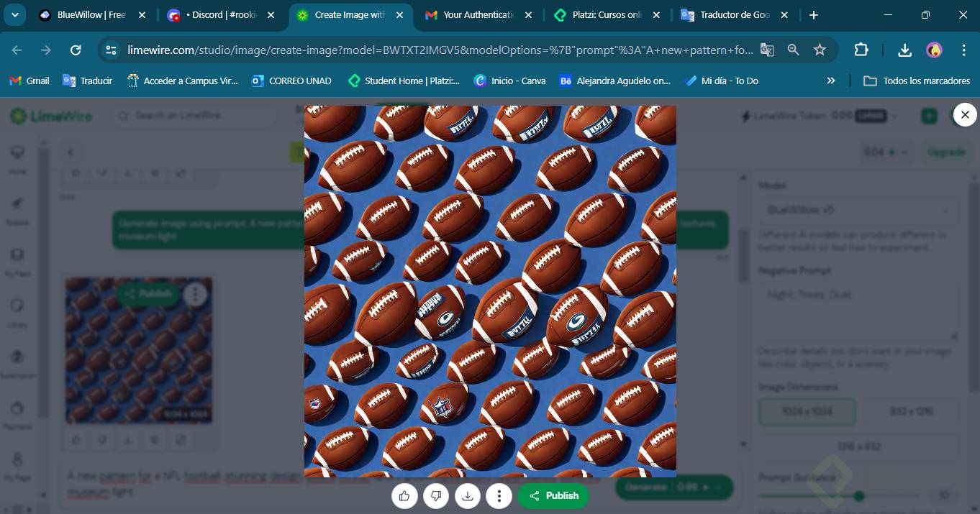Screen dimensions: 980x514
Task: Close the Discord tab
Action: click(x=272, y=14)
